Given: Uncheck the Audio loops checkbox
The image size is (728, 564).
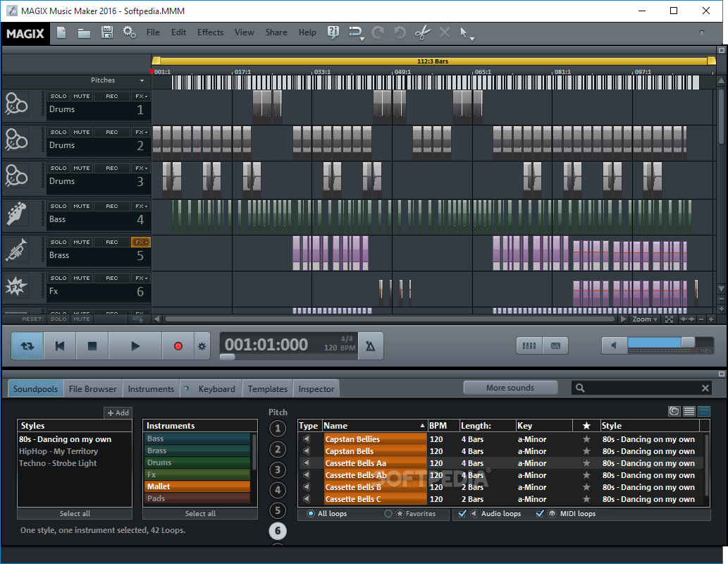Looking at the screenshot, I should click(462, 513).
